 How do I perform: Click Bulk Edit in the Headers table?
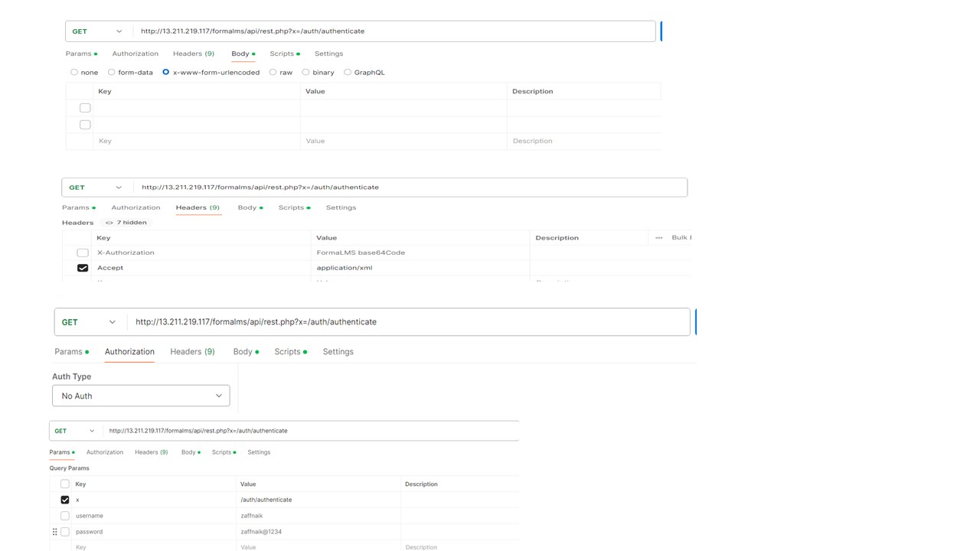click(681, 238)
